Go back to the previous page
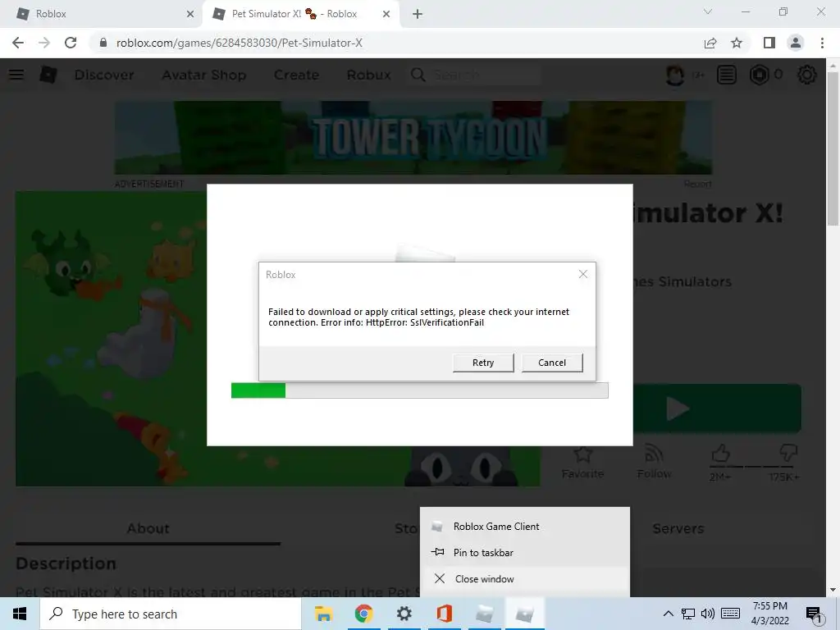The width and height of the screenshot is (840, 630). 18,43
